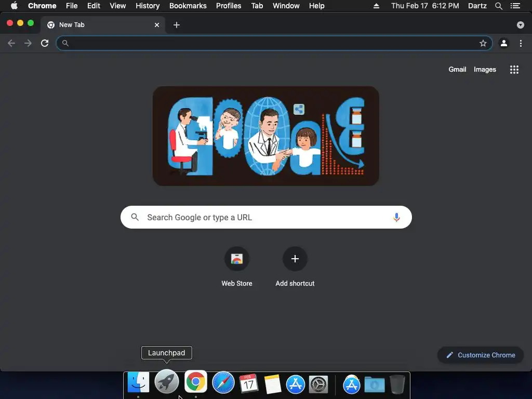532x399 pixels.
Task: Open the blue Downloads folder in Dock
Action: pyautogui.click(x=375, y=384)
